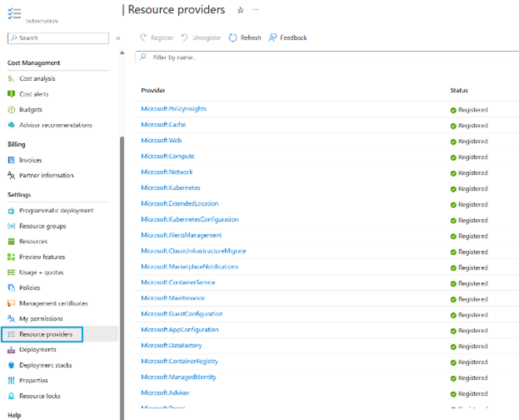Click the Status column header
This screenshot has width=519, height=420.
(459, 90)
